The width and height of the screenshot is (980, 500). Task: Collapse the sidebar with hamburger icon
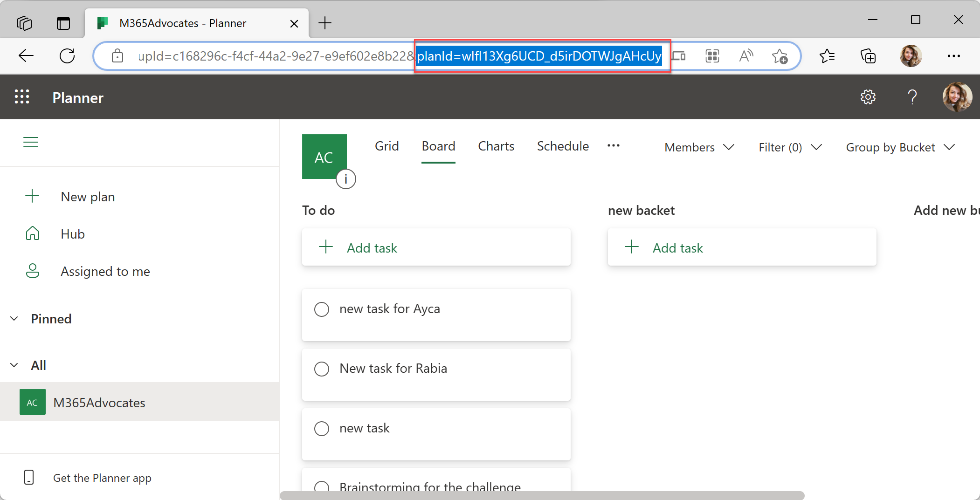pos(31,142)
